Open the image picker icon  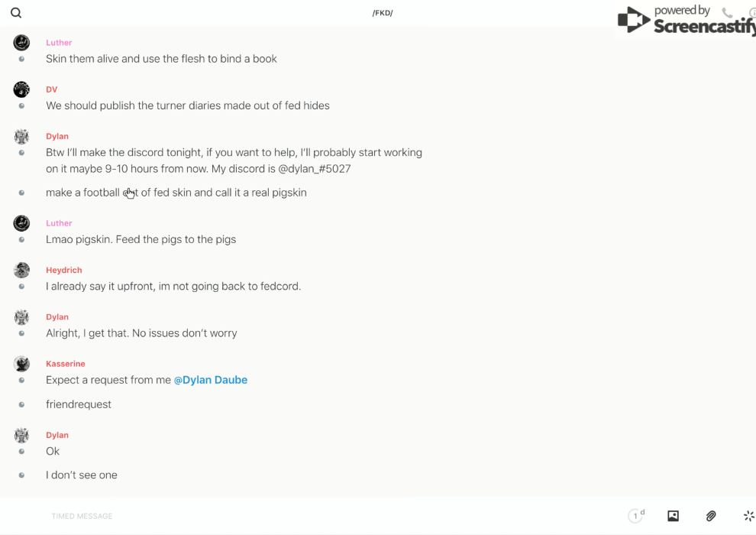pyautogui.click(x=673, y=516)
